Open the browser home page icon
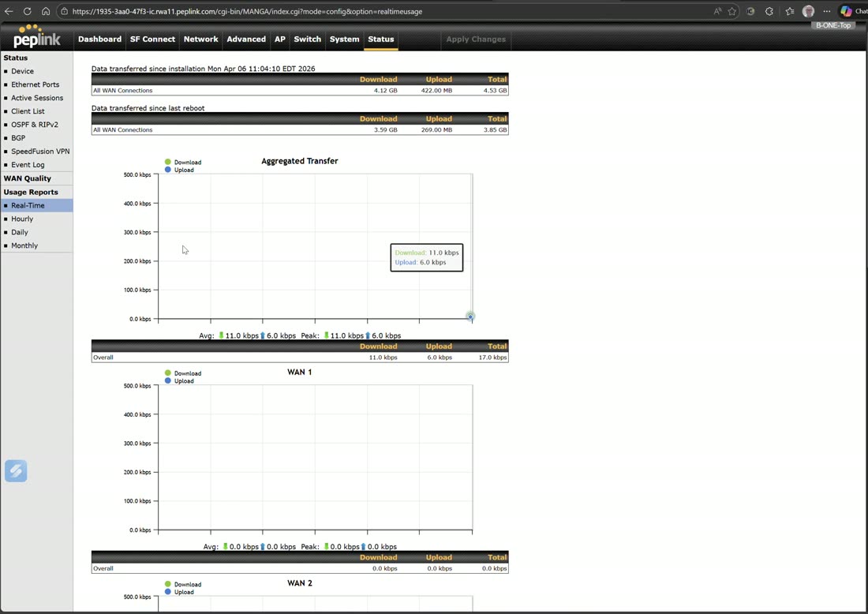The width and height of the screenshot is (868, 614). tap(46, 11)
